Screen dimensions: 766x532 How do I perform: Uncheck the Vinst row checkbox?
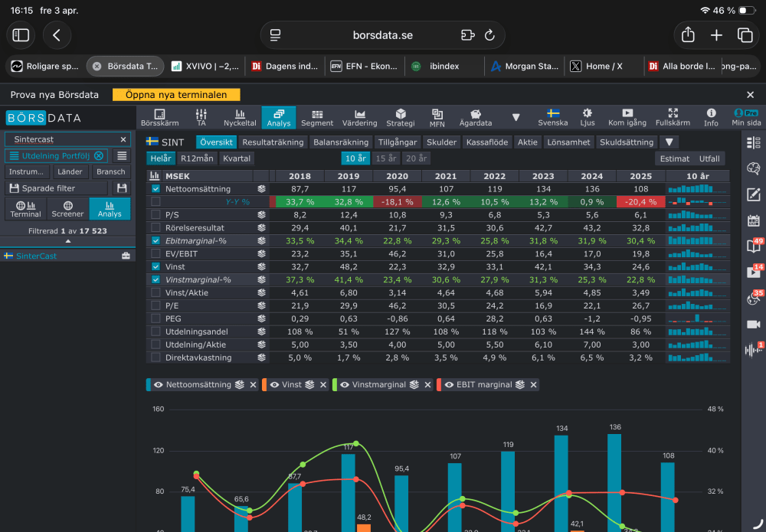(155, 266)
